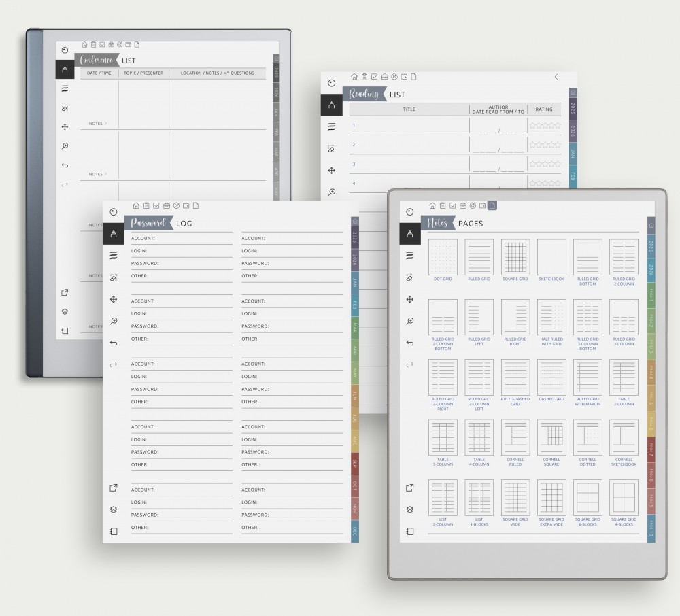The height and width of the screenshot is (616, 680).
Task: Click the home icon above the Reading List title
Action: pos(354,77)
